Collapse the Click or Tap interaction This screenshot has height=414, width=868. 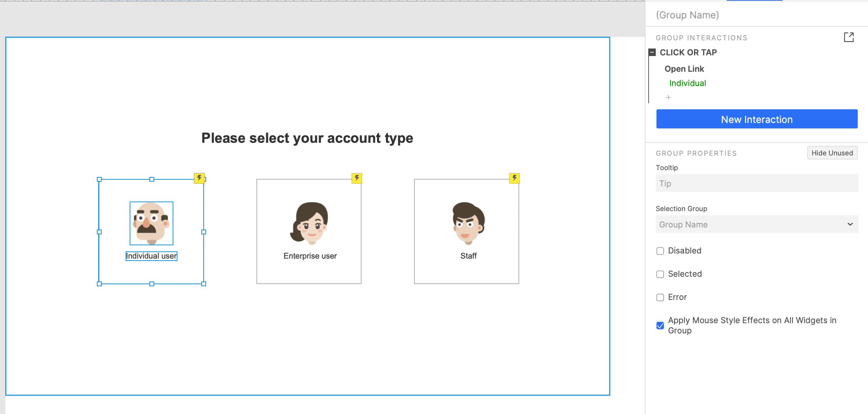point(652,53)
